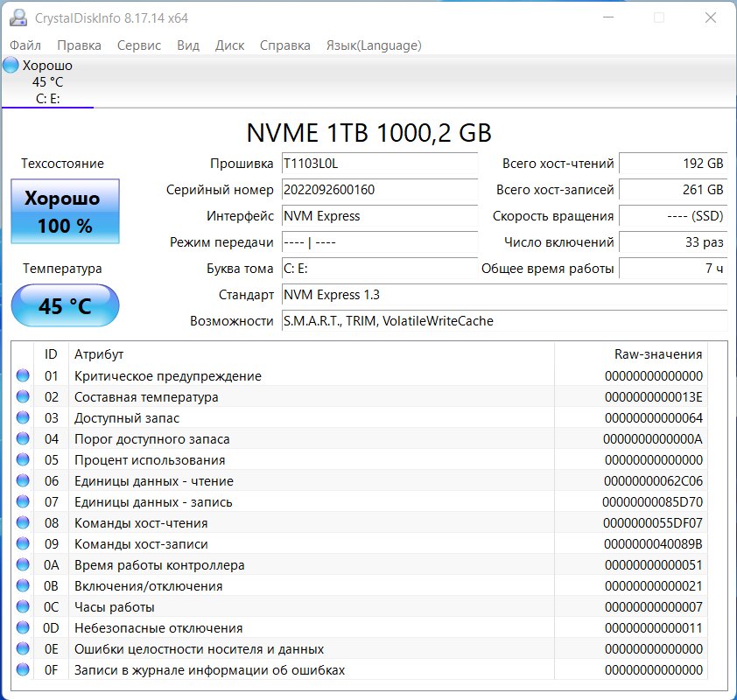This screenshot has height=700, width=737.
Task: Click the status icon for attribute 09
Action: 23,543
